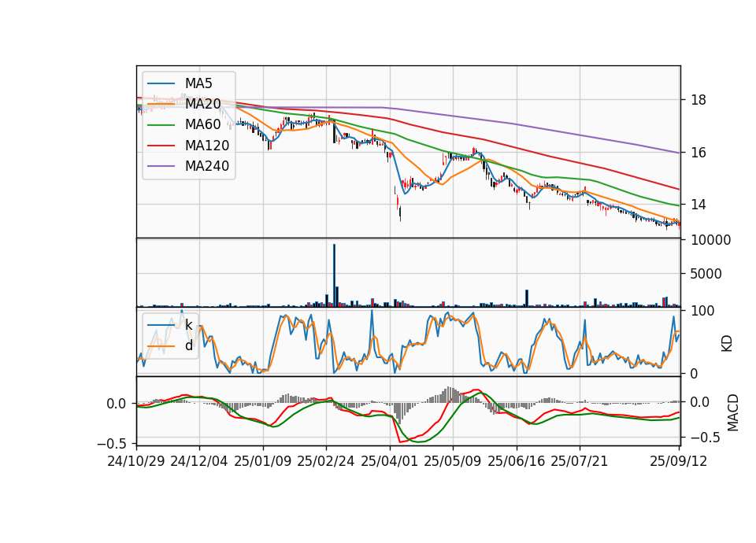This screenshot has width=756, height=543.
Task: Click the 25/09/12 date axis label
Action: (x=679, y=461)
